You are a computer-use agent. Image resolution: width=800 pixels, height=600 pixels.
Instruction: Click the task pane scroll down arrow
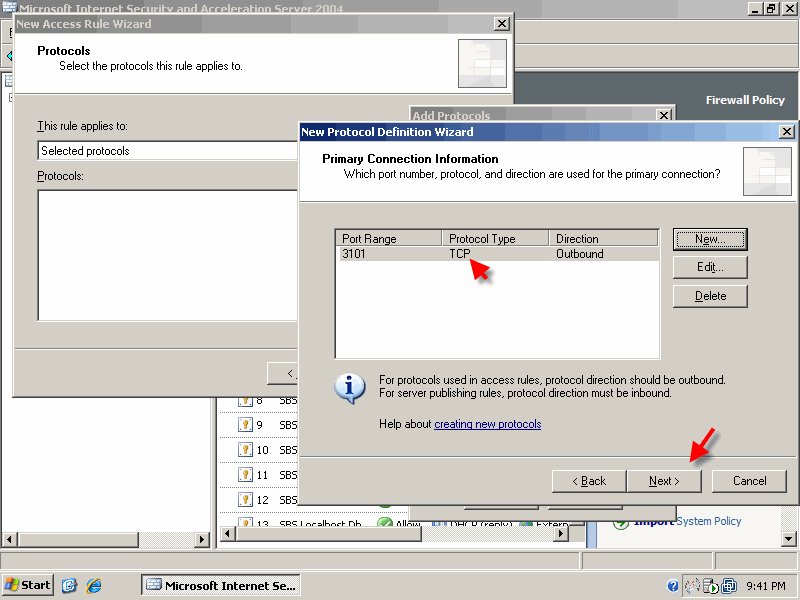[788, 539]
